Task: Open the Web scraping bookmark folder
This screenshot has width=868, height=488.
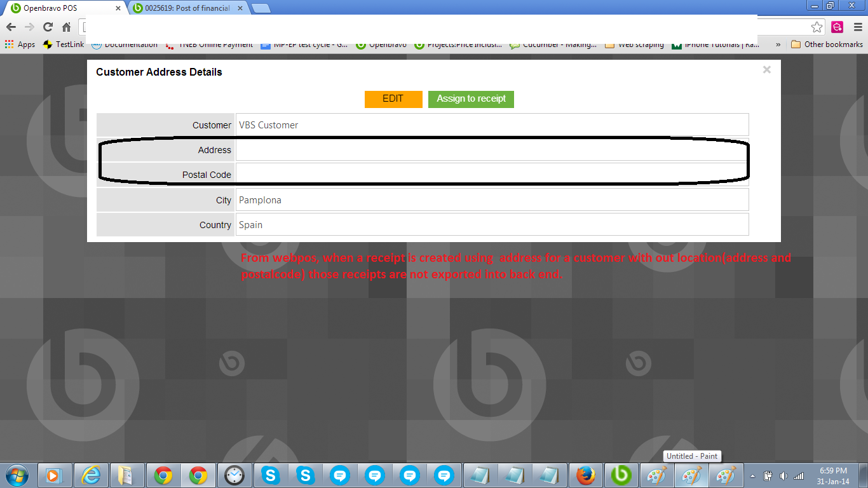Action: pos(635,44)
